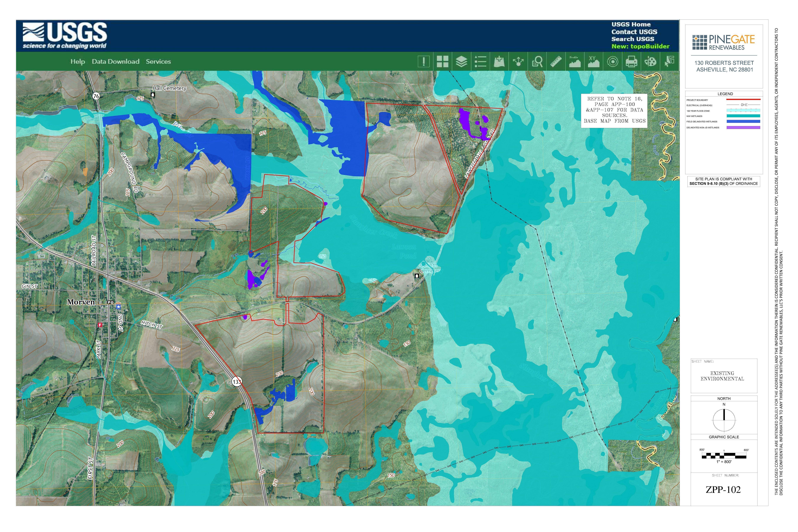Click the north arrow compass symbol
The width and height of the screenshot is (798, 532).
(724, 420)
